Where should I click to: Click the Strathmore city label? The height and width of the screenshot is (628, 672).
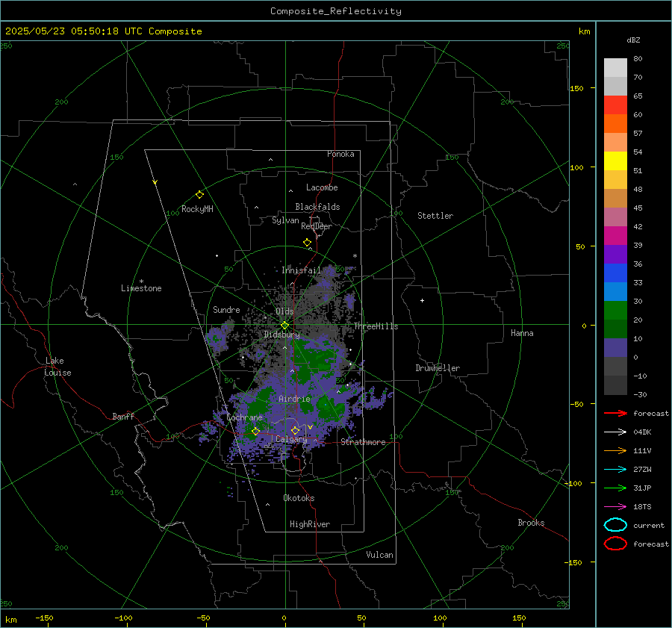tap(364, 442)
